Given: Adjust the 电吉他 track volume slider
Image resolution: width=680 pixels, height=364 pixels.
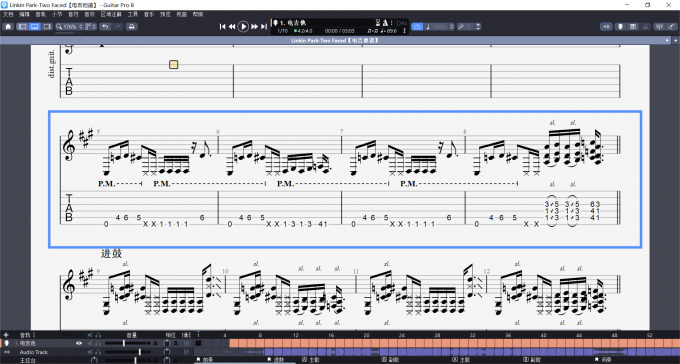Looking at the screenshot, I should 128,343.
